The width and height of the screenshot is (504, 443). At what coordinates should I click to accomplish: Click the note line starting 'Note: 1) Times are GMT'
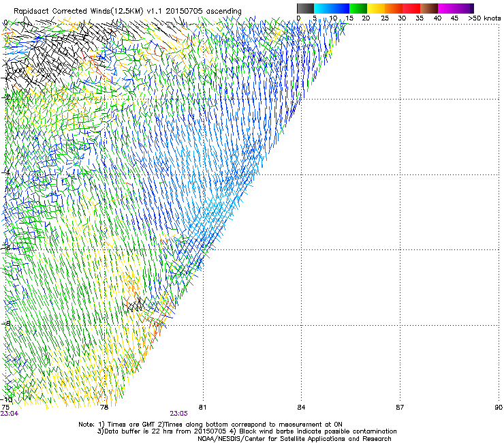210,425
